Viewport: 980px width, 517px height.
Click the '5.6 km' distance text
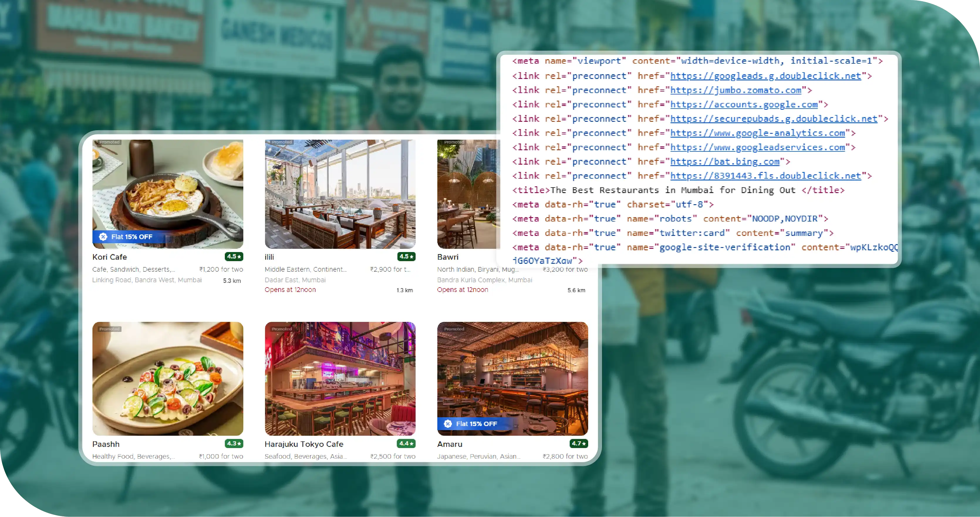tap(576, 290)
